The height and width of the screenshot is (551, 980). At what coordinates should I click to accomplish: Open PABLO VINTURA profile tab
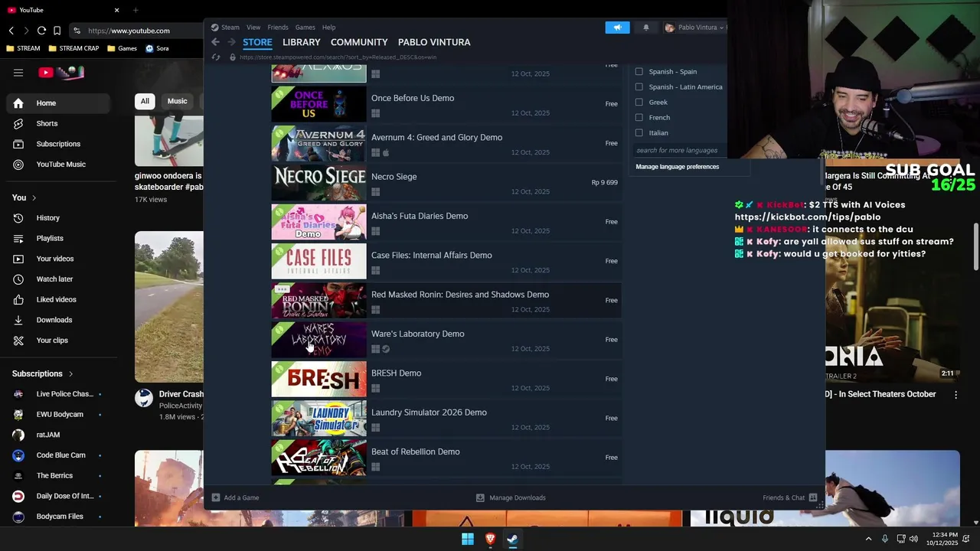point(434,42)
